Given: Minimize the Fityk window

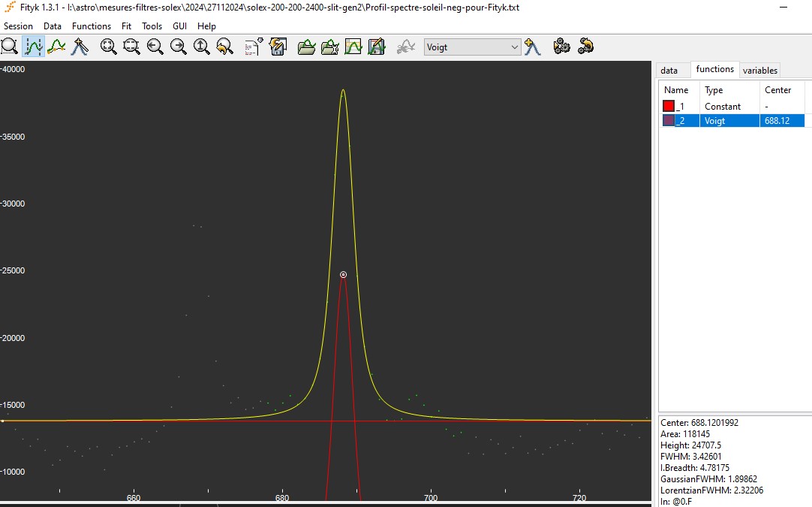Looking at the screenshot, I should click(x=783, y=8).
